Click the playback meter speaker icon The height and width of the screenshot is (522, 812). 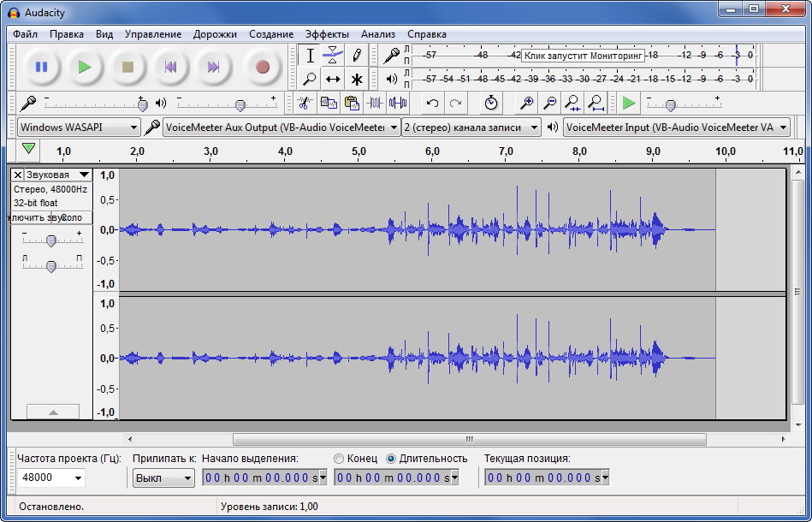(392, 80)
